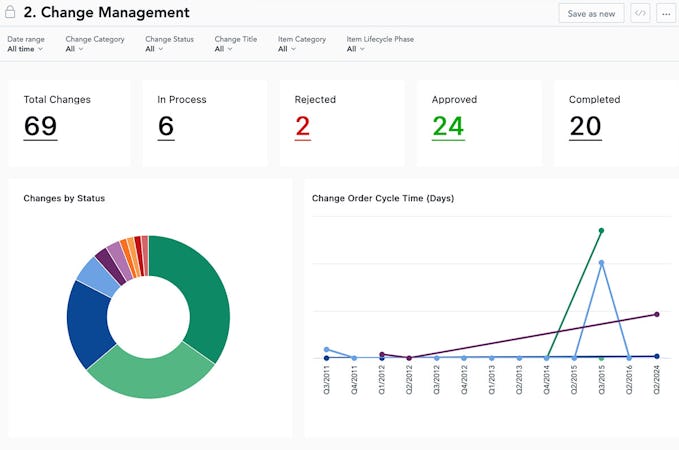679x450 pixels.
Task: Click the Total Changes value 69
Action: 40,126
